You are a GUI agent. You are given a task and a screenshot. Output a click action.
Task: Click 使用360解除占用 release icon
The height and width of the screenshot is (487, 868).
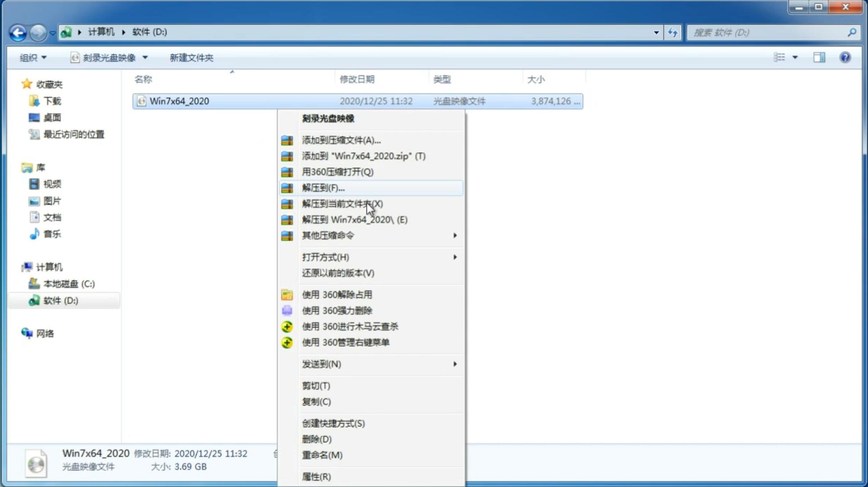click(286, 294)
